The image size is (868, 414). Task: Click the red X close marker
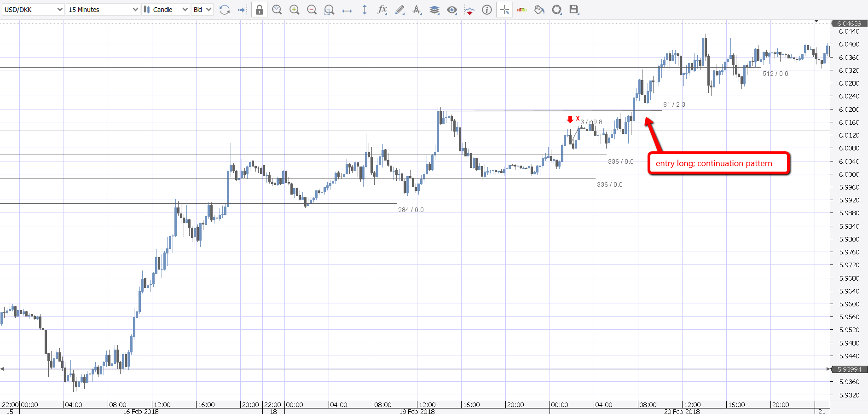tap(578, 118)
